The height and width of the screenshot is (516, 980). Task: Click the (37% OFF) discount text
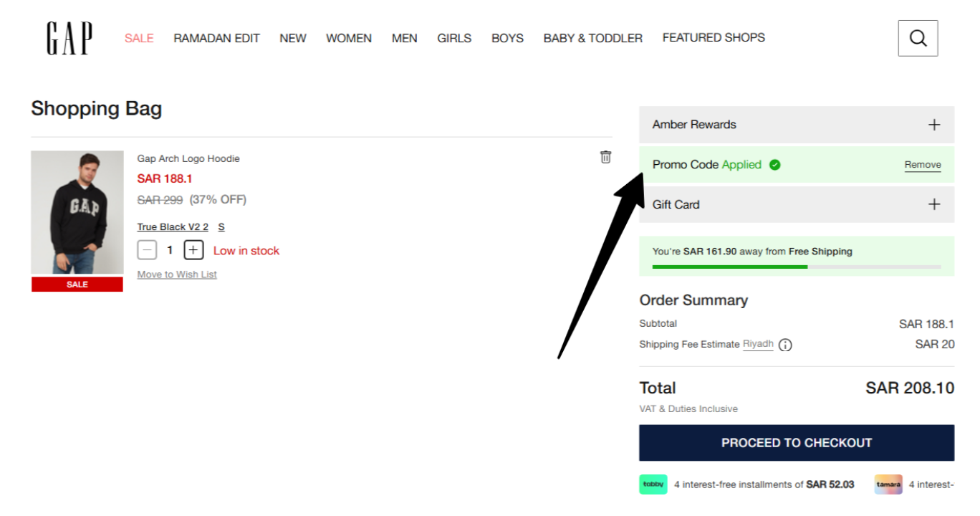click(218, 199)
